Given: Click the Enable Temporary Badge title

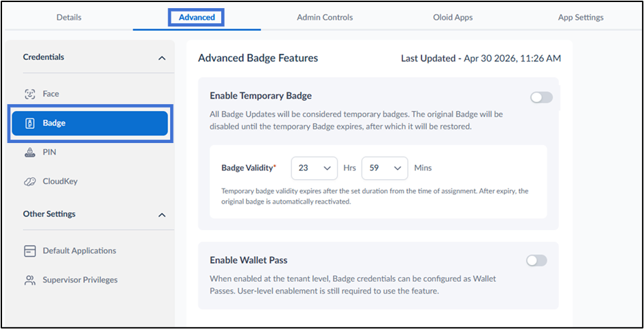Looking at the screenshot, I should pyautogui.click(x=261, y=96).
